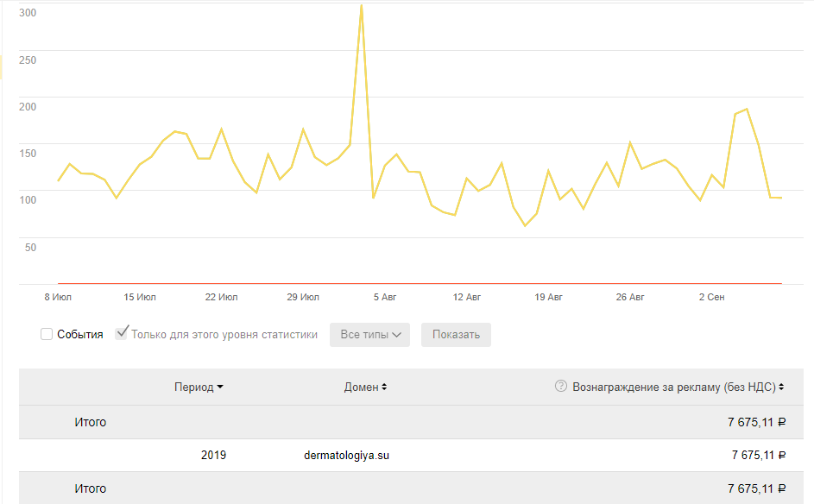Select the 2019 period cell
This screenshot has height=504, width=814.
213,455
